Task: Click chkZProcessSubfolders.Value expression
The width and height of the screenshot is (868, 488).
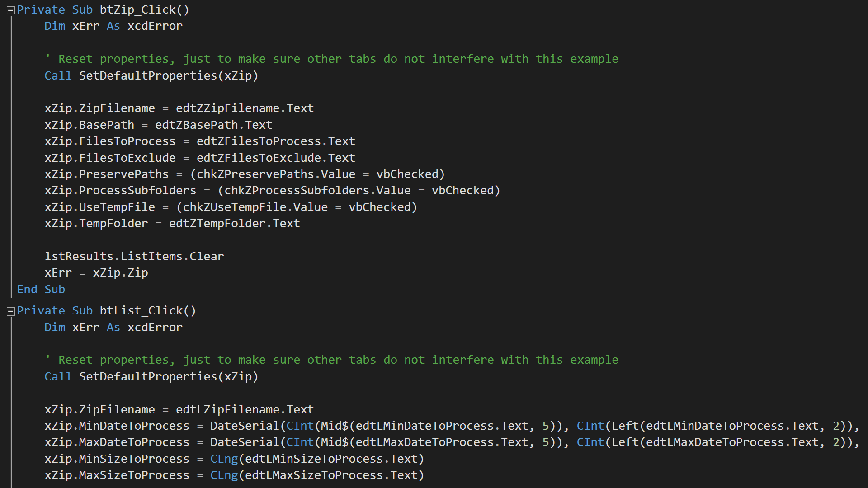Action: (317, 191)
